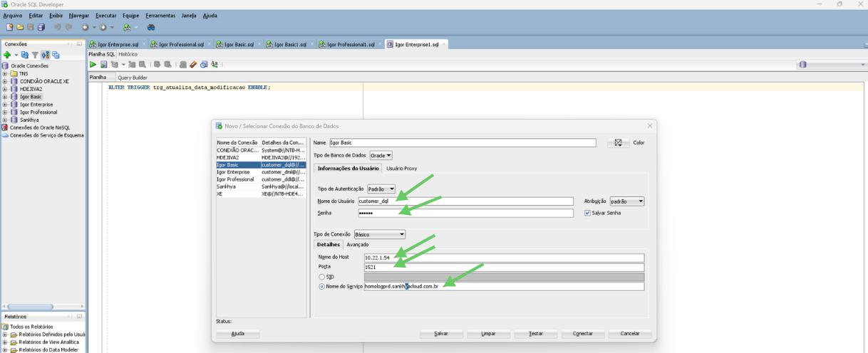The height and width of the screenshot is (353, 868).
Task: Open the Executar menu
Action: 105,15
